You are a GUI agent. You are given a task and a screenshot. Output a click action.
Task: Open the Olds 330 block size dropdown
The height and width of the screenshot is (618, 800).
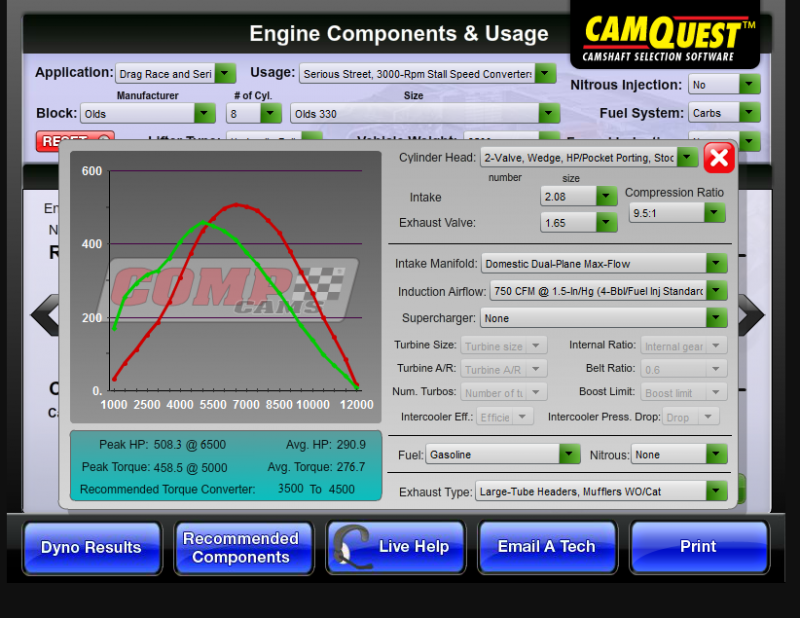pos(548,113)
